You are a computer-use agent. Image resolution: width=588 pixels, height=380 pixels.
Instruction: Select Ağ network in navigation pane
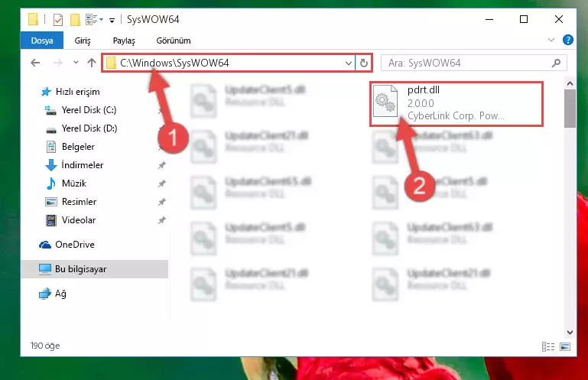(53, 294)
